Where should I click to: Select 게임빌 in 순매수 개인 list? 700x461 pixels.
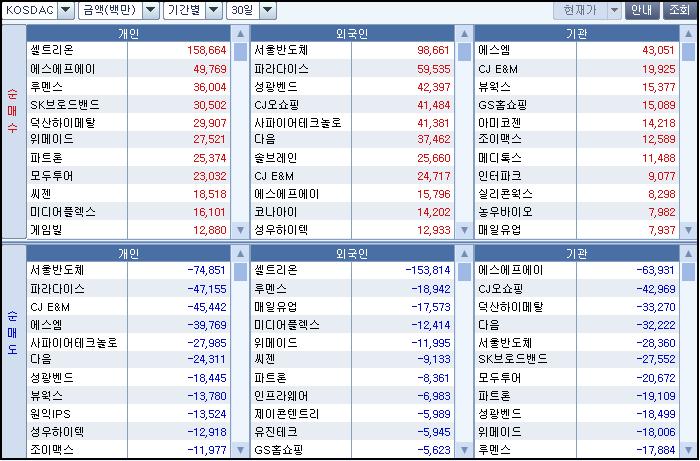point(46,230)
